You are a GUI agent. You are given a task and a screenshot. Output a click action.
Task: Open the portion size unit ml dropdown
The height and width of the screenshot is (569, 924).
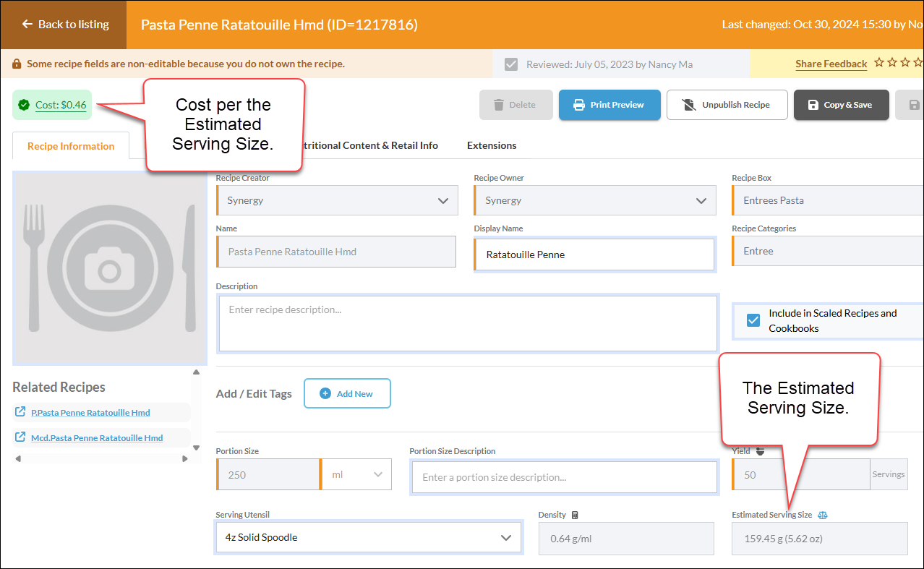[356, 474]
